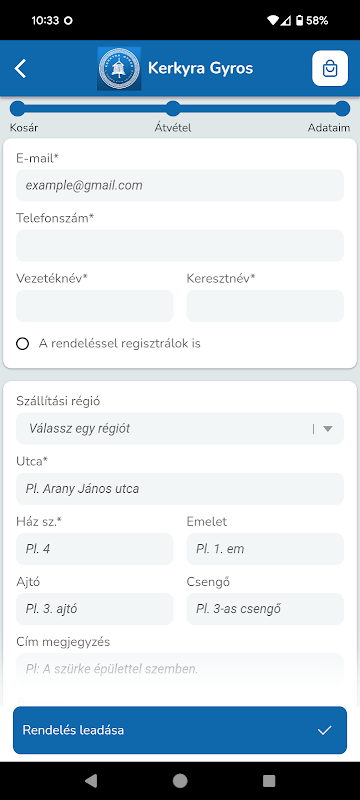
Task: Tap the Android back navigation triangle
Action: [x=91, y=780]
